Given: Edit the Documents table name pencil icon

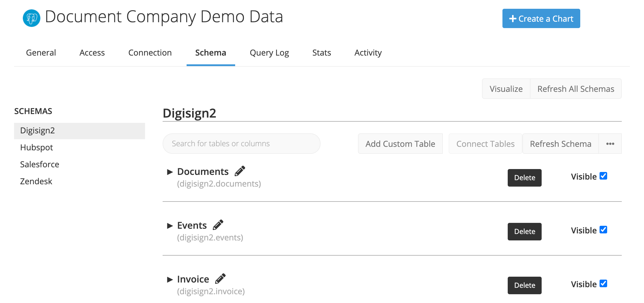Looking at the screenshot, I should click(240, 171).
